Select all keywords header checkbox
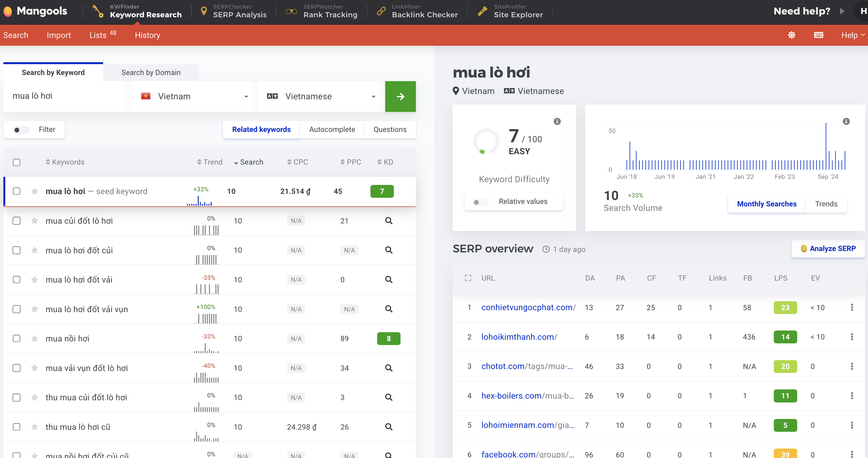868x458 pixels. pos(16,162)
